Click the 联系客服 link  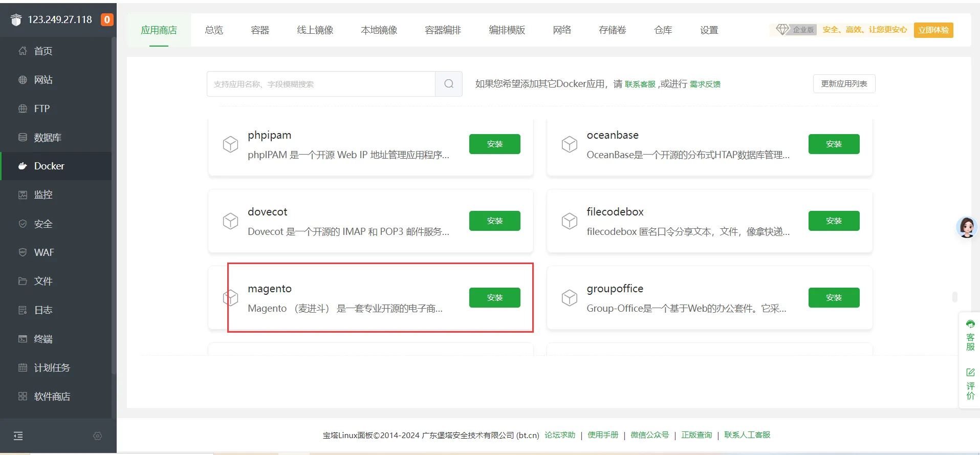click(640, 84)
